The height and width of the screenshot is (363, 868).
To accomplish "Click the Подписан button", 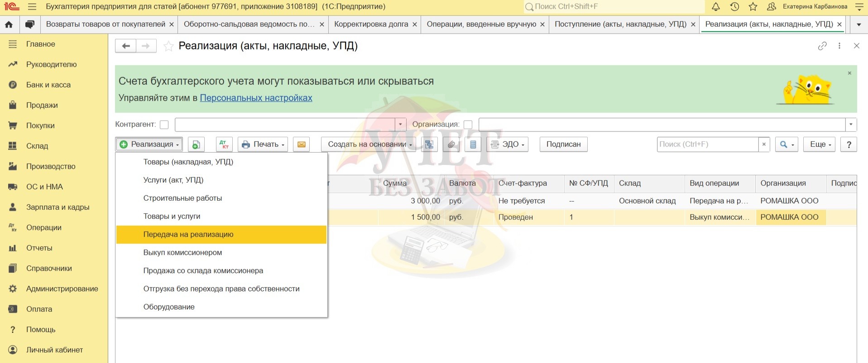I will coord(563,145).
